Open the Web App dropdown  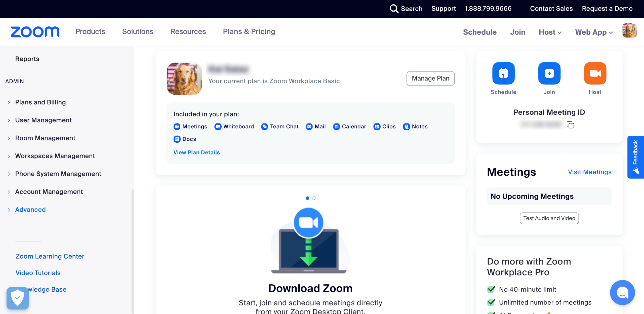click(594, 32)
